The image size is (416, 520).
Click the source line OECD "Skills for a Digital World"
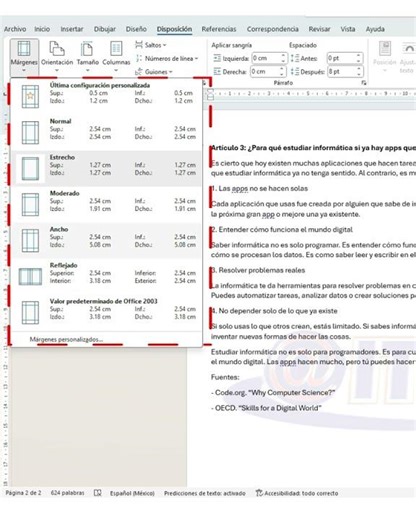(266, 408)
